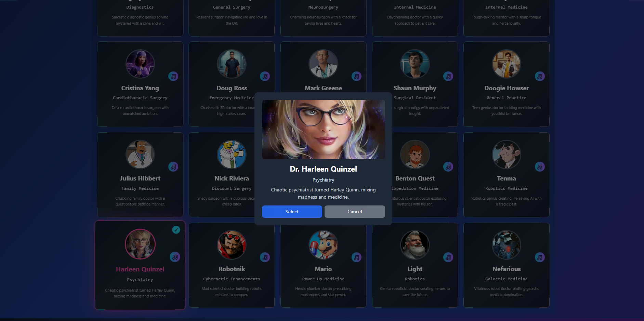Play Julius Hibbert's music theme icon

(173, 167)
